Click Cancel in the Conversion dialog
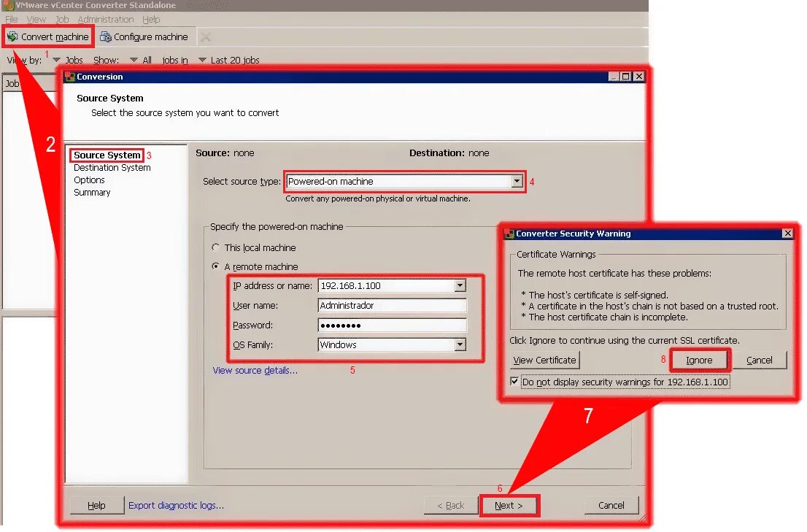Image resolution: width=807 pixels, height=532 pixels. click(x=611, y=506)
